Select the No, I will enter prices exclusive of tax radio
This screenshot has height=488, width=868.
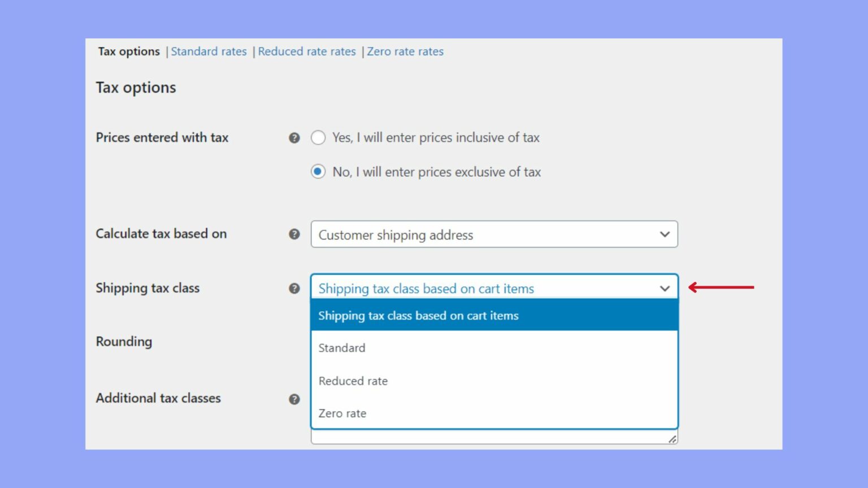pyautogui.click(x=318, y=172)
